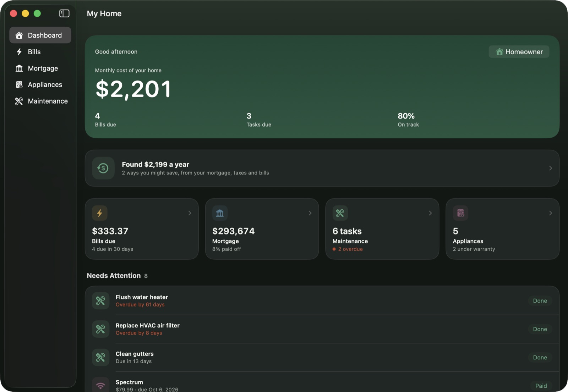This screenshot has width=568, height=392.
Task: Click the 80% On track stat
Action: pos(408,120)
